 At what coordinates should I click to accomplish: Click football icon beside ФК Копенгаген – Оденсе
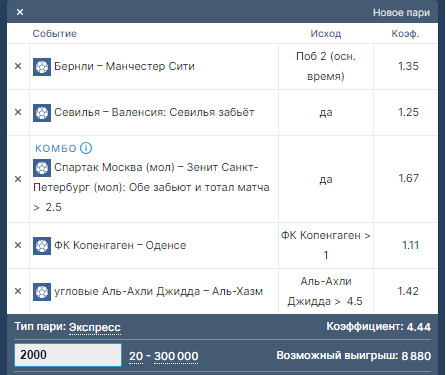pyautogui.click(x=42, y=246)
